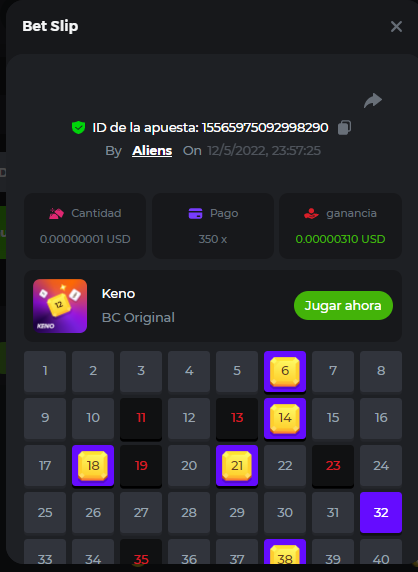Viewport: 418px width, 572px height.
Task: Toggle the purple tile number 32
Action: tap(381, 513)
